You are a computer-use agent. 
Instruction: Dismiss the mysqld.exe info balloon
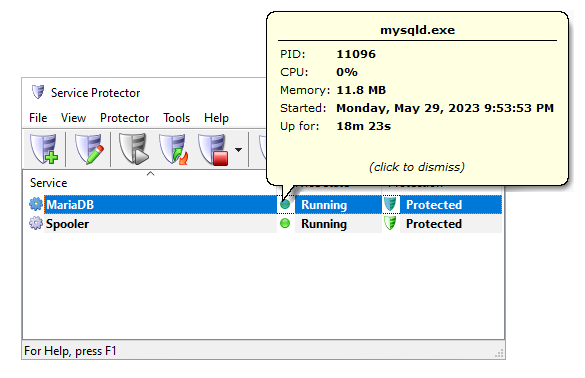[417, 167]
